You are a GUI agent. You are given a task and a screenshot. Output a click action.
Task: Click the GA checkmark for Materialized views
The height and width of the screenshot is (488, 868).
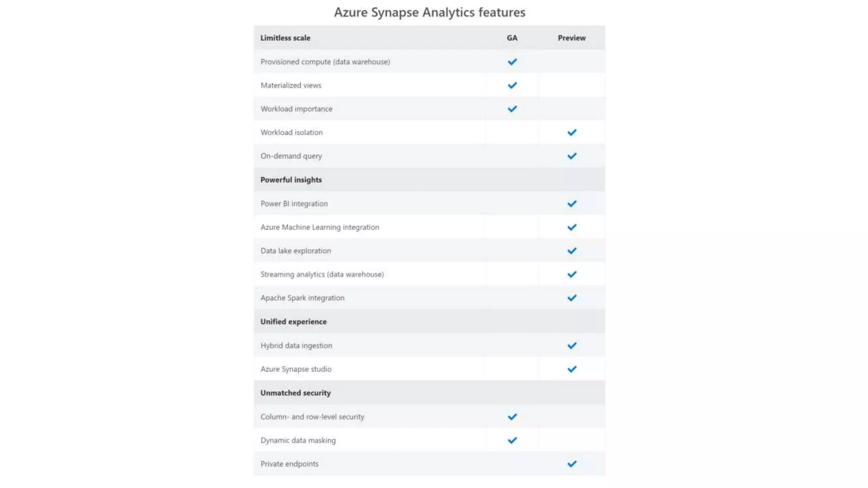point(512,86)
